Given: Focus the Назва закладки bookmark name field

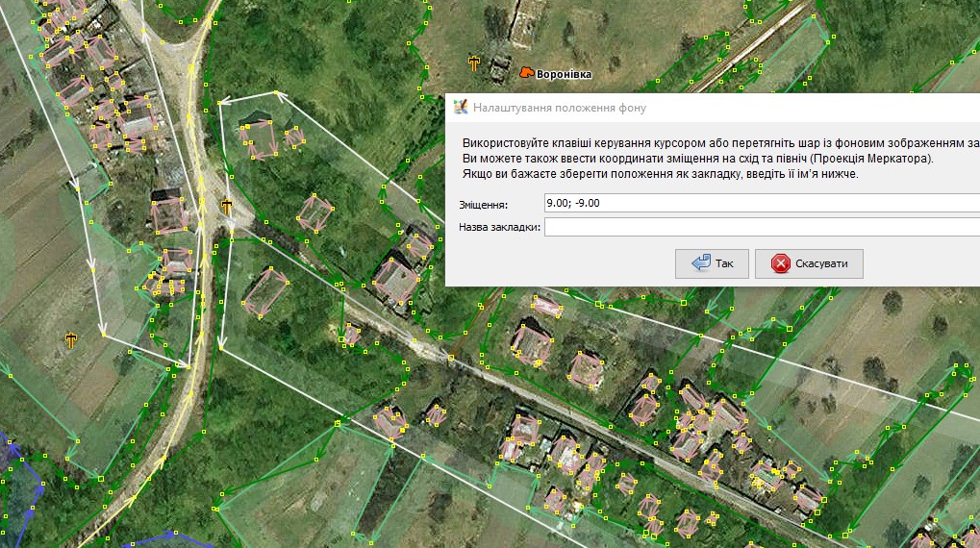Looking at the screenshot, I should tap(762, 227).
